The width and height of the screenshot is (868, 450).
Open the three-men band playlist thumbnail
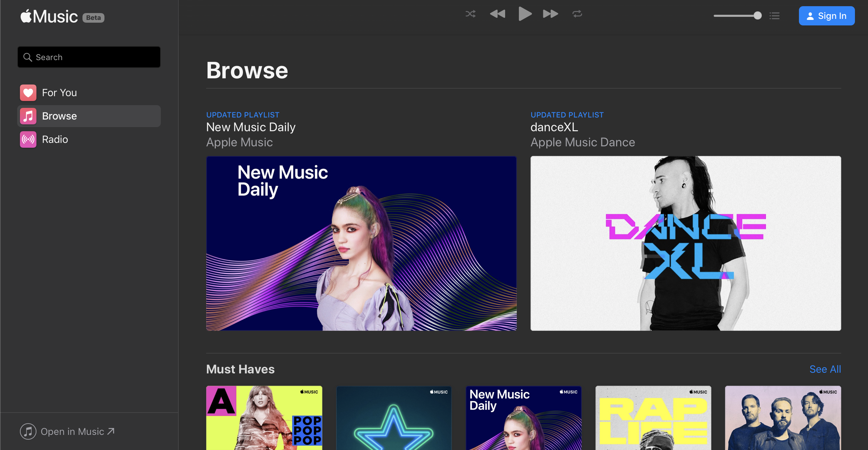point(783,418)
